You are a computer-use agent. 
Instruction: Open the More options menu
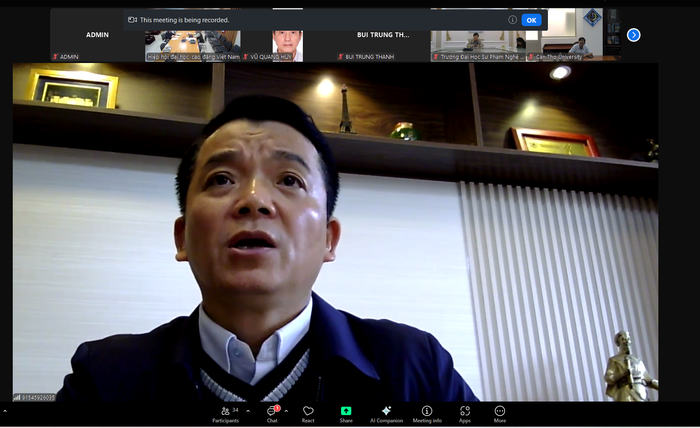point(500,414)
